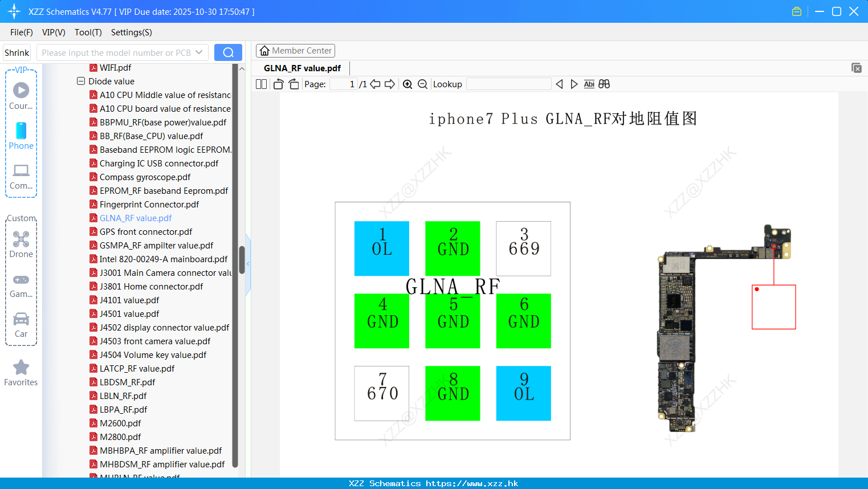This screenshot has height=489, width=868.
Task: Open BB_RF(Base_CPU) value.pdf
Action: [x=146, y=136]
